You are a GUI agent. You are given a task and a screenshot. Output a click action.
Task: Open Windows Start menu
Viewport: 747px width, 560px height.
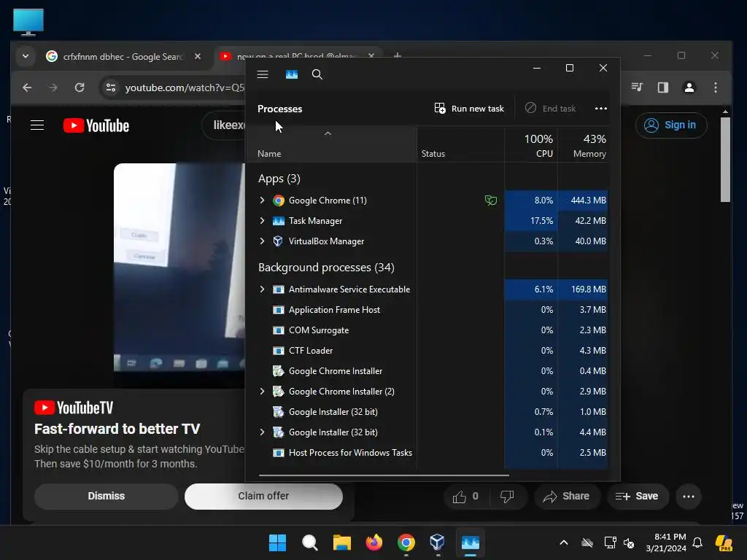[x=277, y=542]
